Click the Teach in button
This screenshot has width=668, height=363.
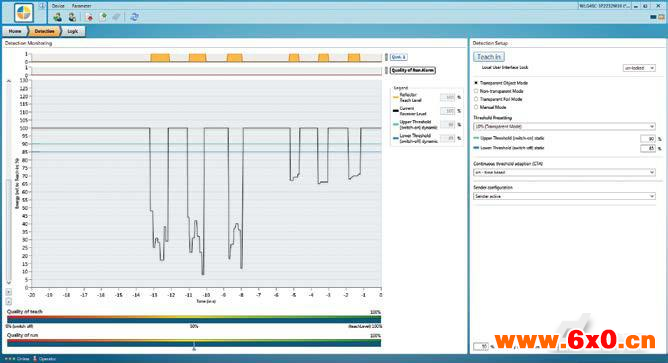click(489, 57)
